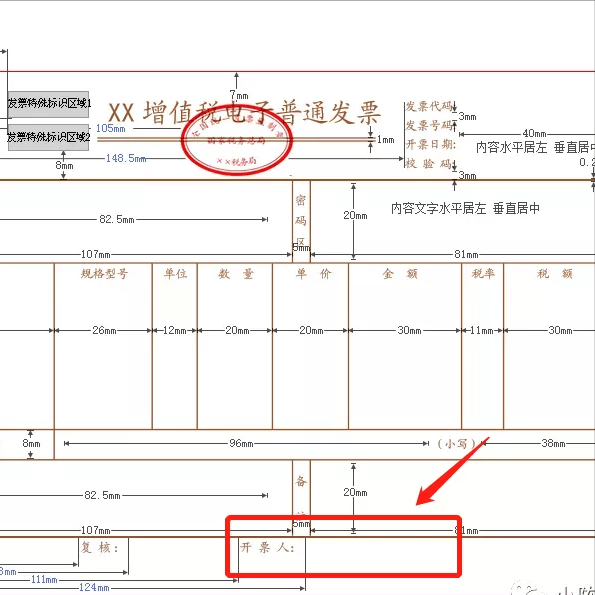The height and width of the screenshot is (595, 595).
Task: Click the 开票人: label
Action: pos(267,548)
